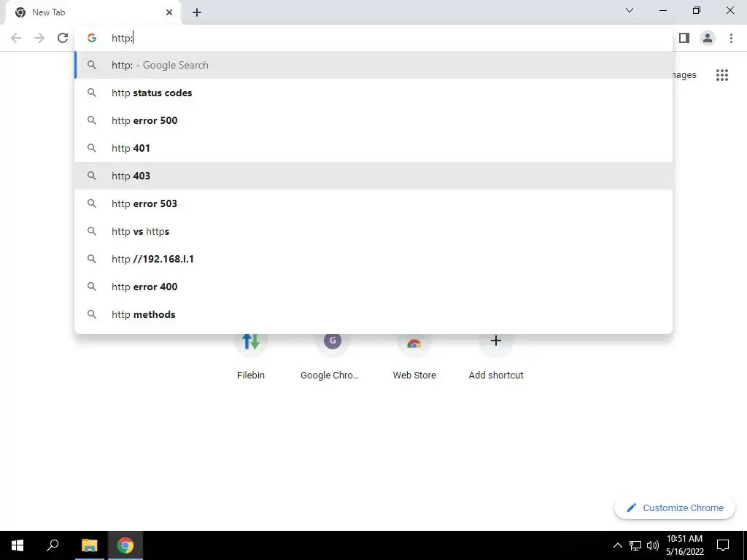Open the tab search dropdown chevron

630,10
